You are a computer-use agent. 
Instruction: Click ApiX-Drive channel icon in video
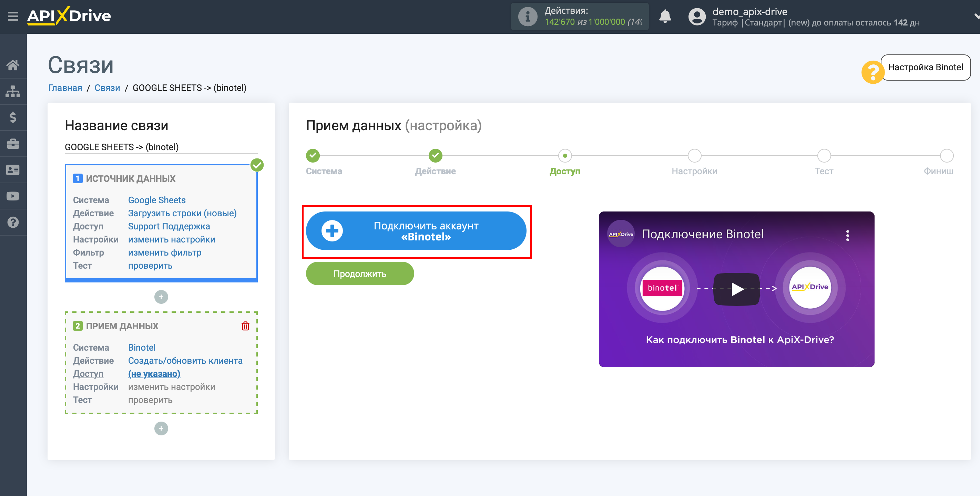(x=621, y=234)
